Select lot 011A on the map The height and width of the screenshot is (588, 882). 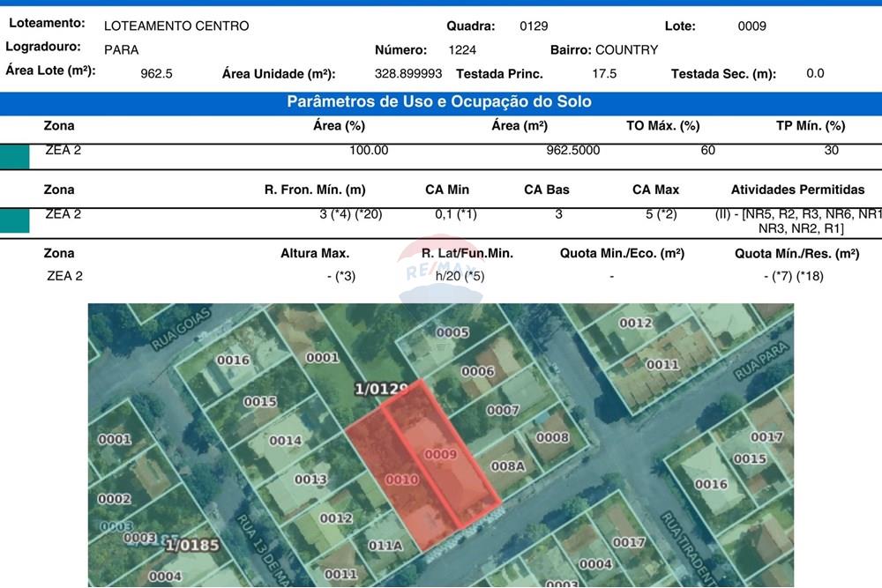pos(385,546)
